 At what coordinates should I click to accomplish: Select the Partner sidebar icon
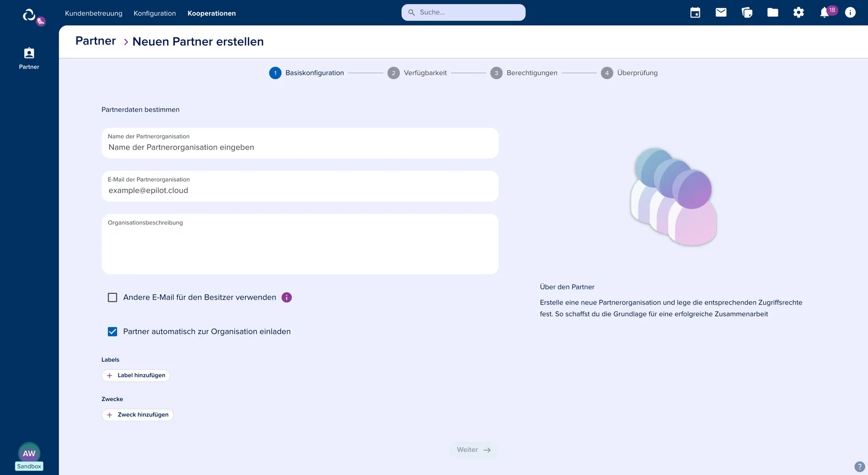pos(29,59)
